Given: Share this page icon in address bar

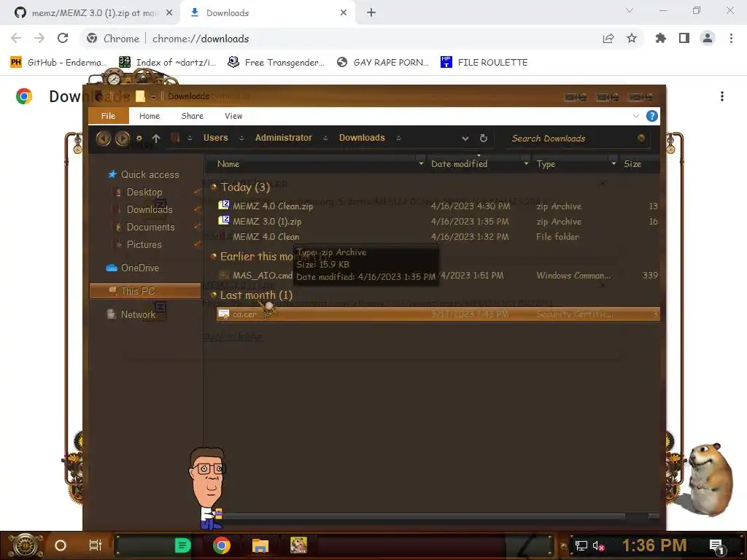Looking at the screenshot, I should (x=608, y=38).
